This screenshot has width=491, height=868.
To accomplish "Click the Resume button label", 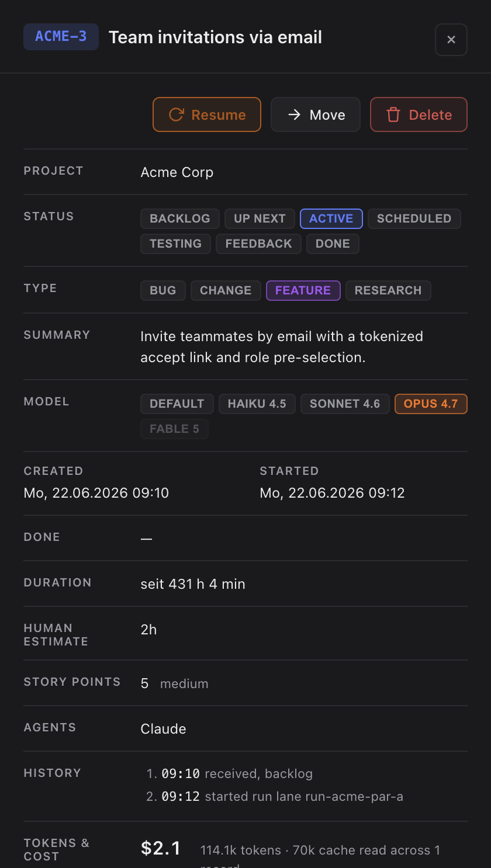I will click(219, 115).
